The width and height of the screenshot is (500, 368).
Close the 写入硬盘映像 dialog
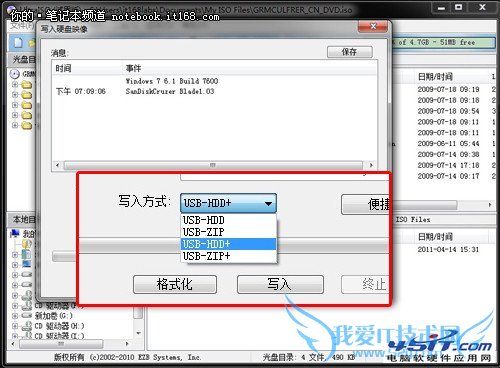click(373, 26)
